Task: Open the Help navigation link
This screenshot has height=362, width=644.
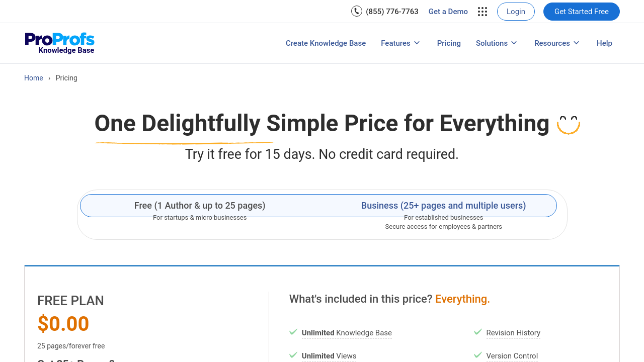Action: pyautogui.click(x=604, y=43)
